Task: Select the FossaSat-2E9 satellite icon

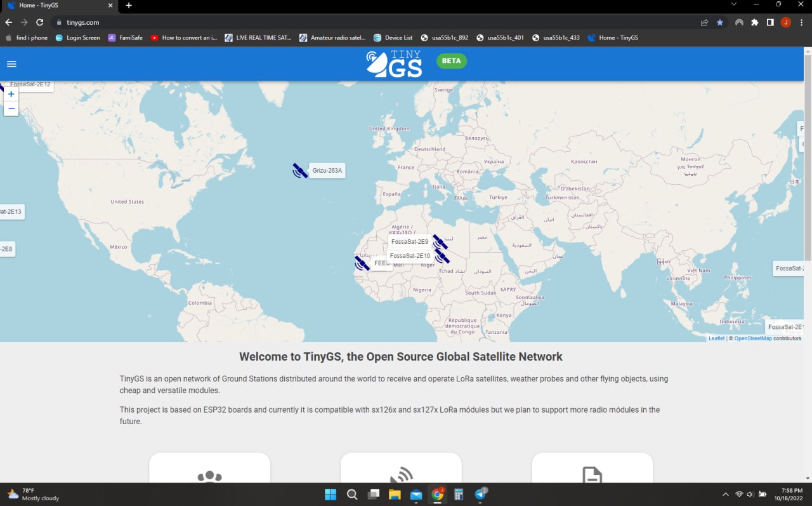Action: [440, 242]
